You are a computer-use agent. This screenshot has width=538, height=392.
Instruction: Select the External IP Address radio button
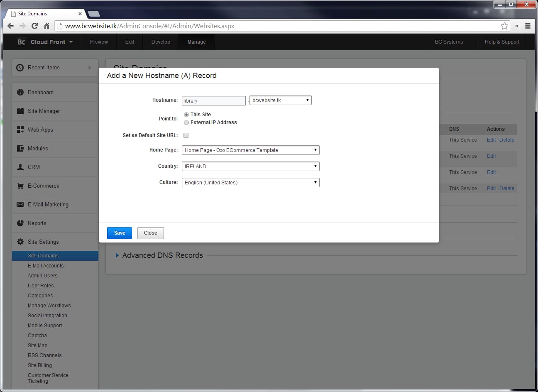[x=186, y=122]
